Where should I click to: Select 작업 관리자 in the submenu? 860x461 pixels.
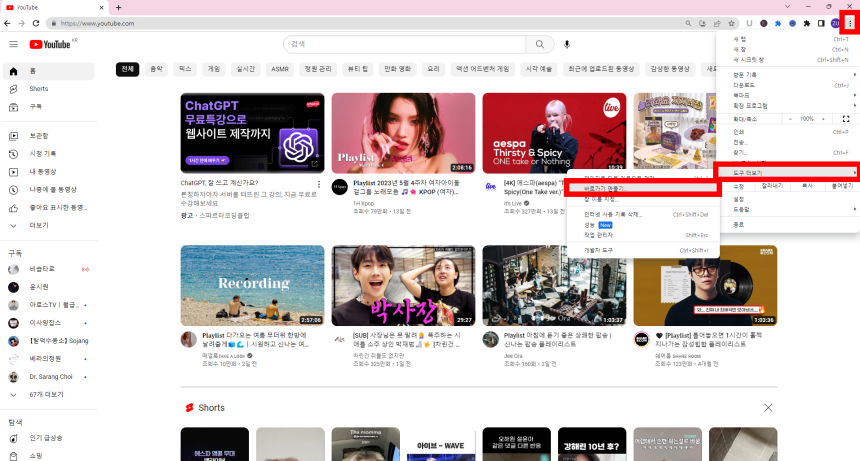643,235
